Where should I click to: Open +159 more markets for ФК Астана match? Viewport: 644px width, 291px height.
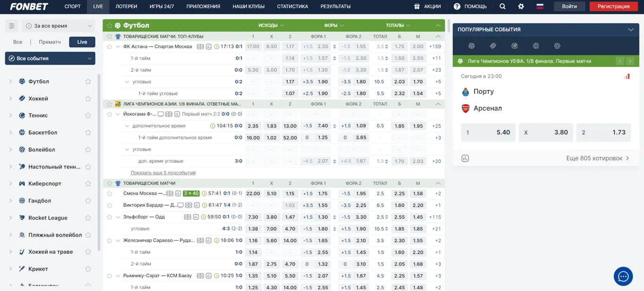point(435,46)
